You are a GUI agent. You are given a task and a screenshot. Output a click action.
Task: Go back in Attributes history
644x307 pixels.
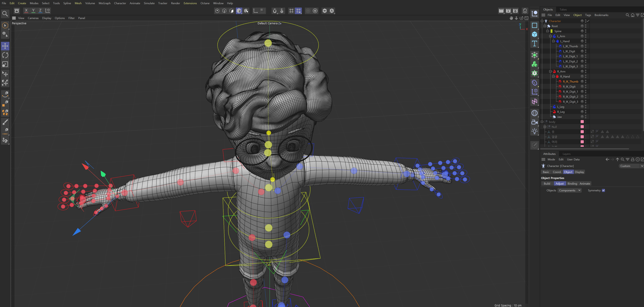click(607, 159)
